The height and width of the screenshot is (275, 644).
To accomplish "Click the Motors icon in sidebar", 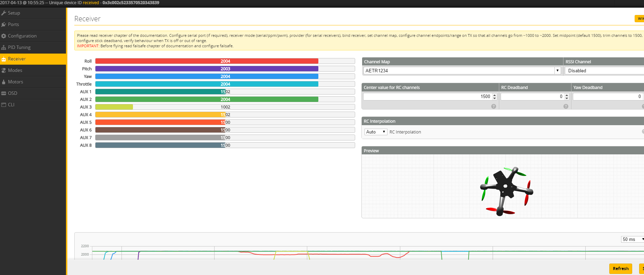I will (4, 82).
